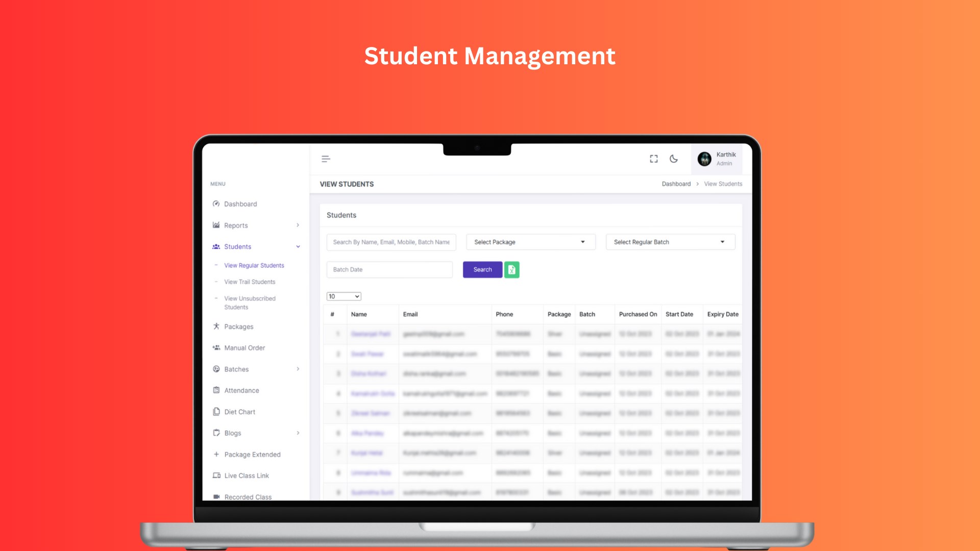Screen dimensions: 980x551
Task: Click the Manual Order sidebar icon
Action: (216, 347)
